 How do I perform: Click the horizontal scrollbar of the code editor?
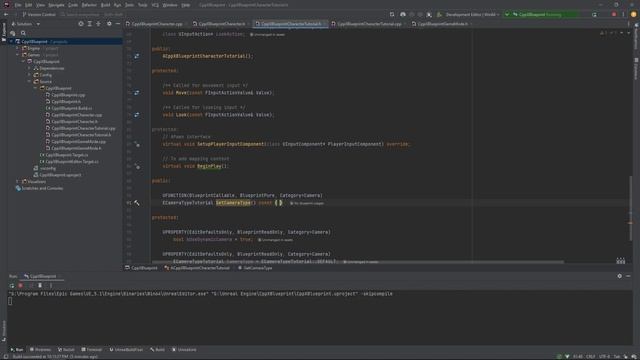[358, 262]
